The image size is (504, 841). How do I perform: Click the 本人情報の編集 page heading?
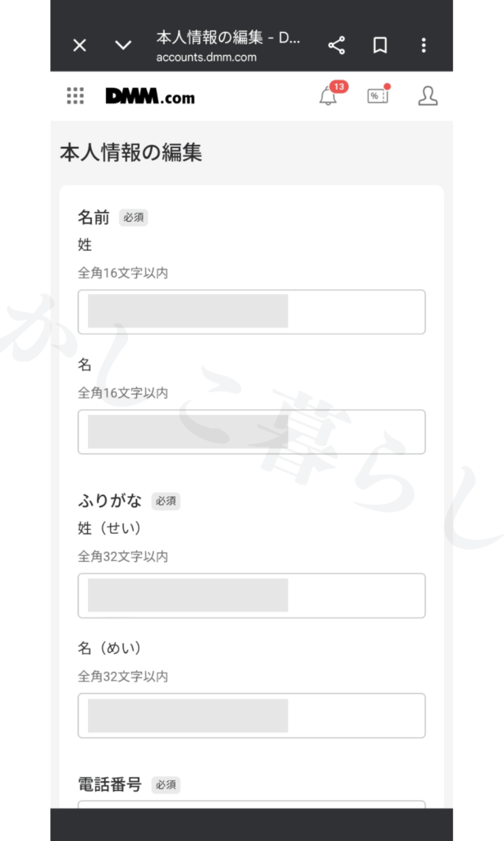point(131,153)
